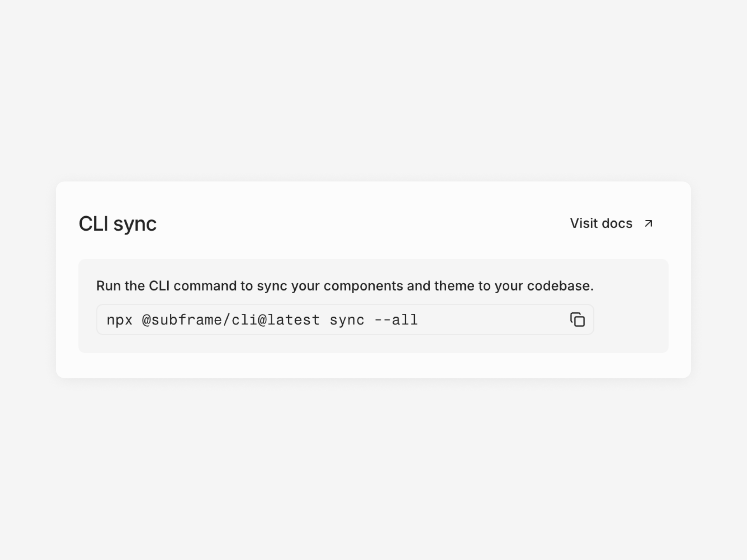
Task: Click the instruction text about syncing components
Action: (x=345, y=285)
